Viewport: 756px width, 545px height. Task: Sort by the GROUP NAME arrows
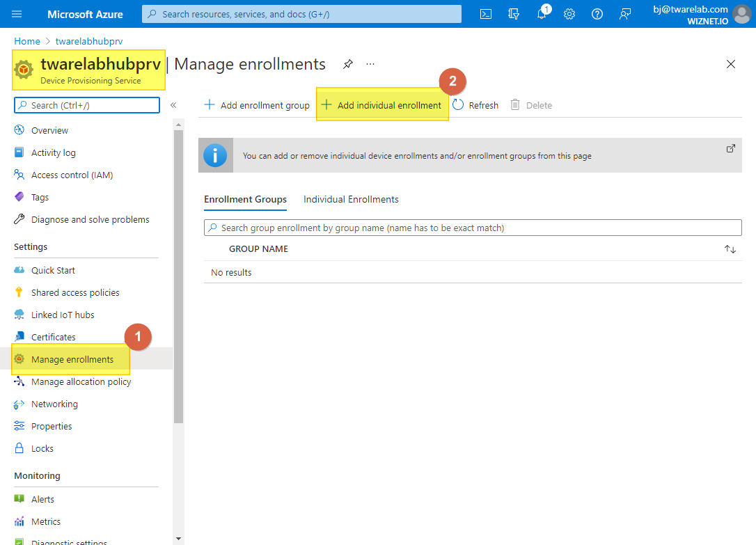point(730,249)
